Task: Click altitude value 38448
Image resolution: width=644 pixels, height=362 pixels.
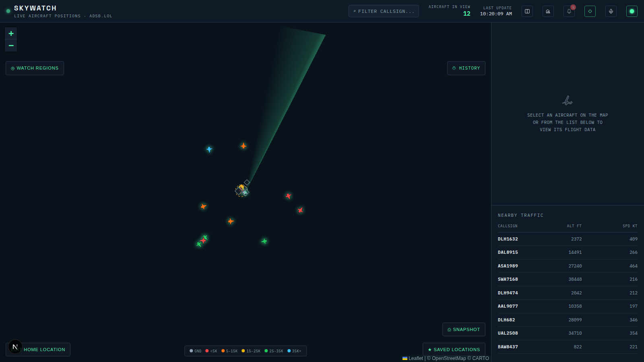Action: click(x=575, y=279)
